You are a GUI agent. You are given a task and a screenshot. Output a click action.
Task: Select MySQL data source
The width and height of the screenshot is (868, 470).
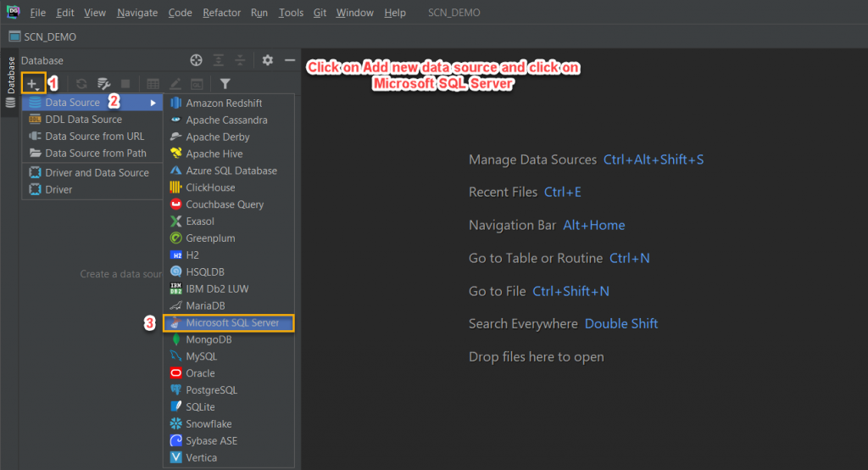click(229, 356)
